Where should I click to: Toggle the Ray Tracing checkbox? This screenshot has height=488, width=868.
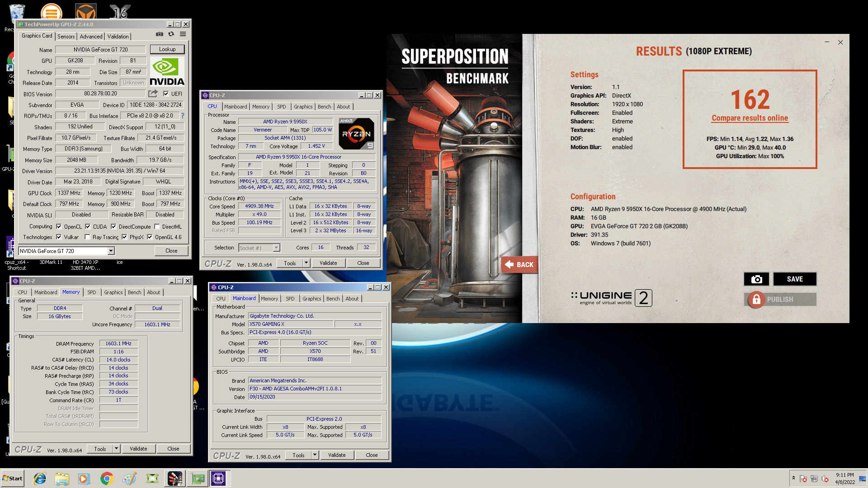(87, 237)
